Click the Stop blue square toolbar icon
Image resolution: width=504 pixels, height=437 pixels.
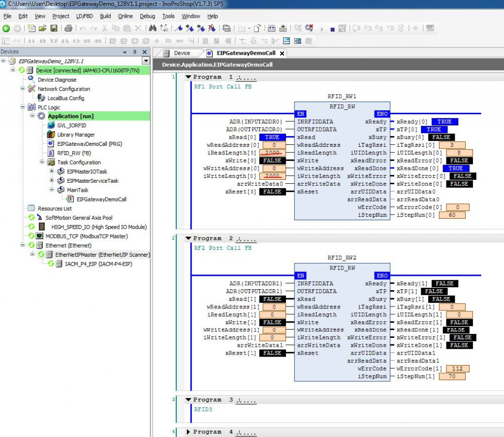click(332, 29)
